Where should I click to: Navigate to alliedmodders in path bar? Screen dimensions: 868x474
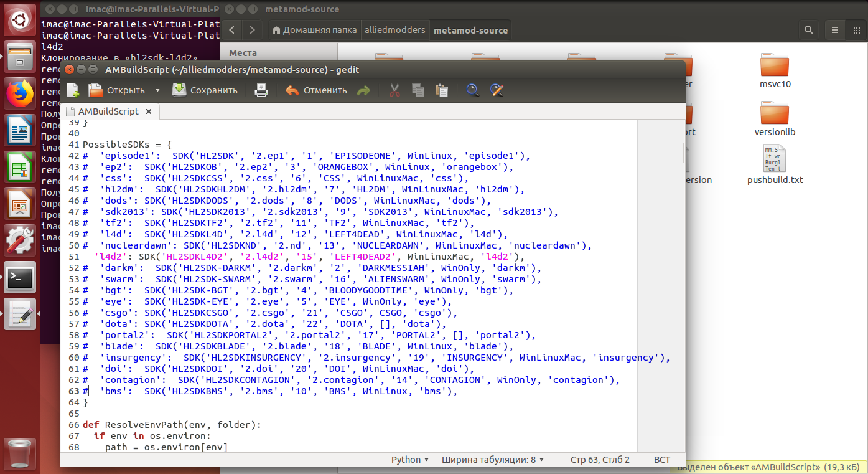(x=395, y=29)
